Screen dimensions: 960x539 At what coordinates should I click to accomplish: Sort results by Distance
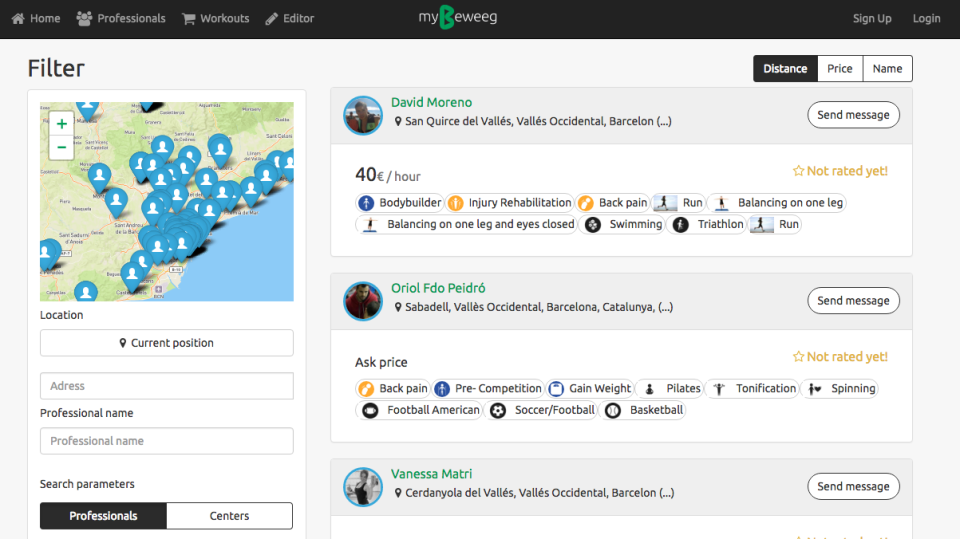(x=785, y=69)
